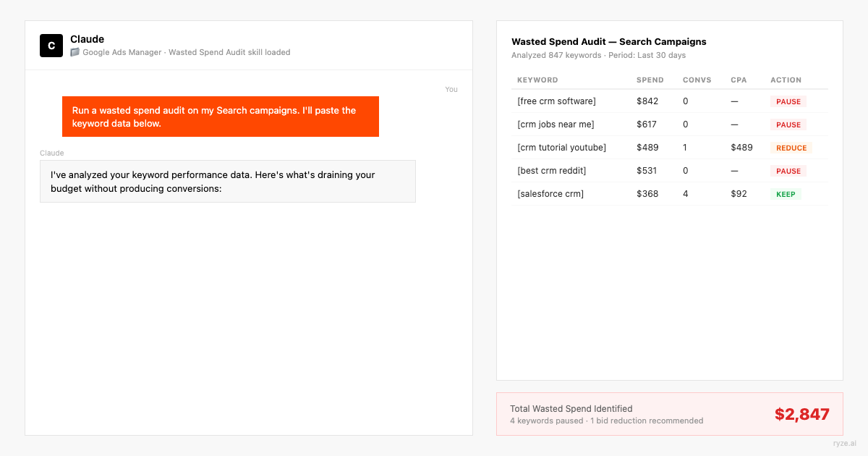Click the Claude avatar icon
This screenshot has height=456, width=868.
(51, 45)
